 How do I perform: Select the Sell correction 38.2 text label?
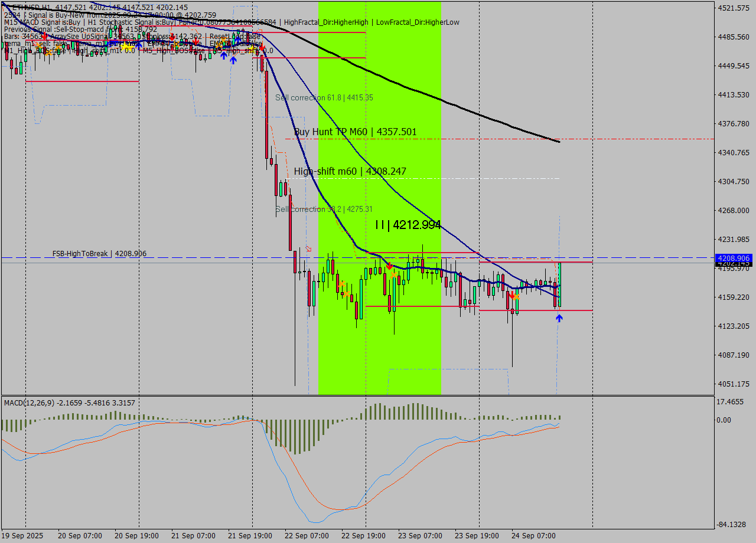point(324,209)
